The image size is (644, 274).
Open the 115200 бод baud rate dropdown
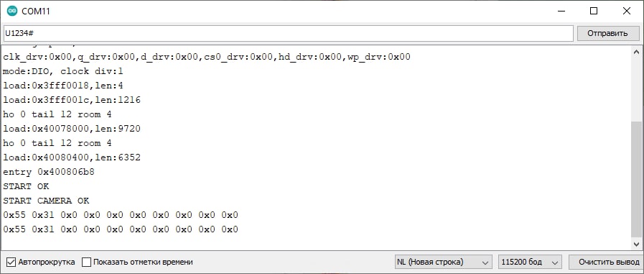coord(530,262)
